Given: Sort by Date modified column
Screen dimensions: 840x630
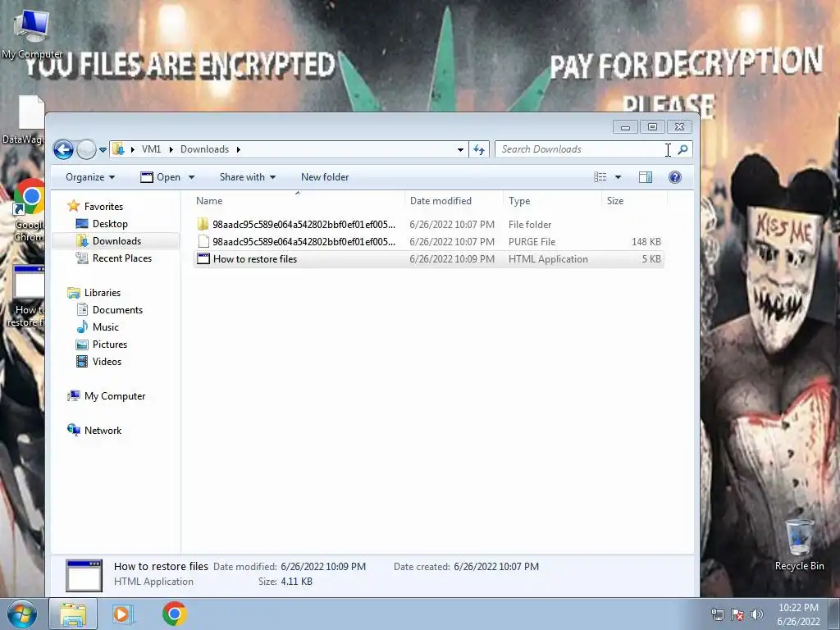Looking at the screenshot, I should click(441, 201).
